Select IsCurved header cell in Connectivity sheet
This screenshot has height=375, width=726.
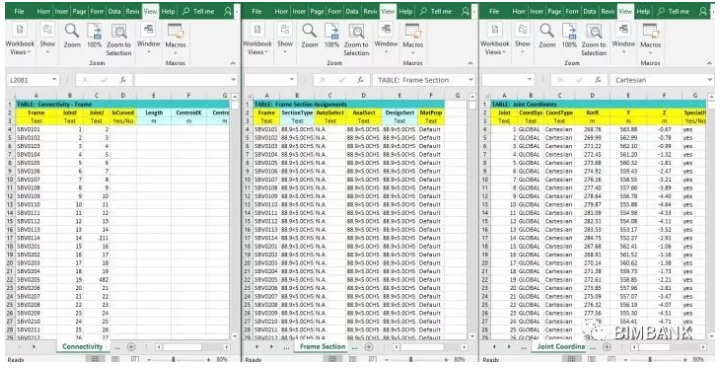tap(123, 112)
